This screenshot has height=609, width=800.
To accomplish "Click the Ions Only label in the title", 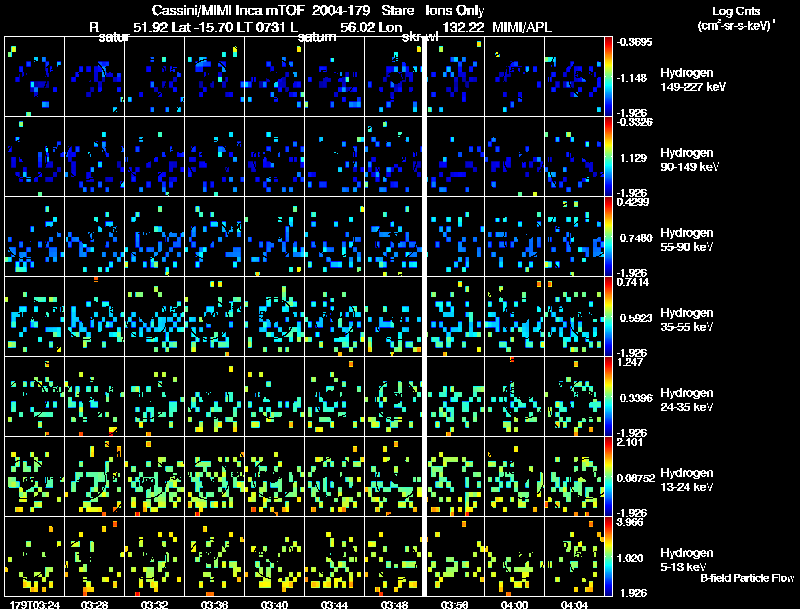I will tap(455, 10).
